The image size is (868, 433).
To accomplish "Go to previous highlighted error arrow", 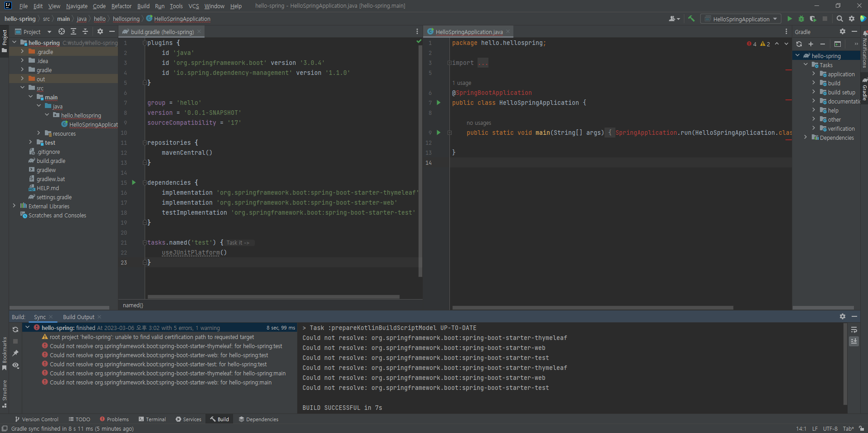I will pos(777,44).
